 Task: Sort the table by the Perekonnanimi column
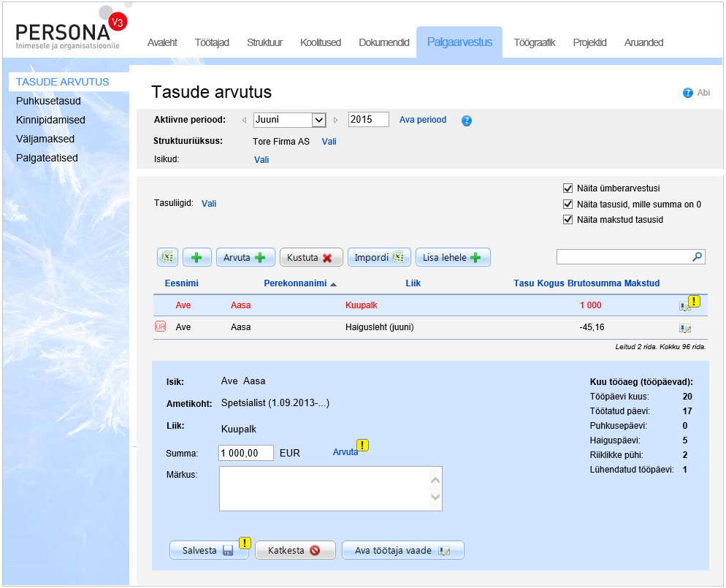point(294,283)
